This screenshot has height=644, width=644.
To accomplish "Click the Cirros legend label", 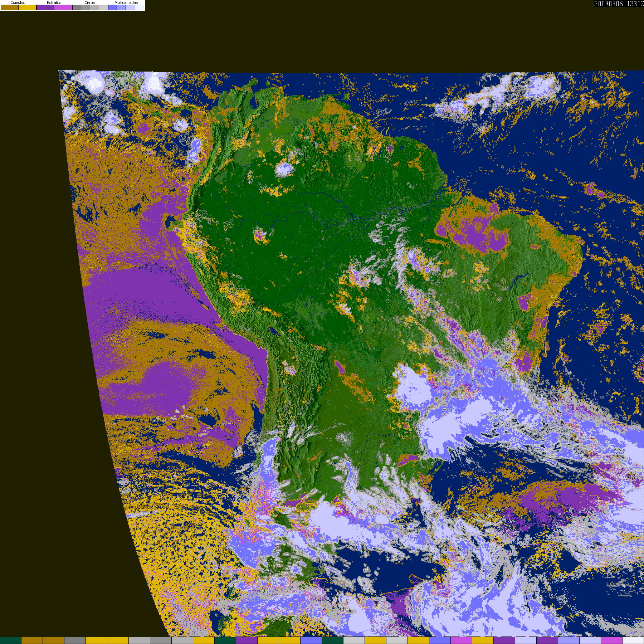I will (90, 3).
